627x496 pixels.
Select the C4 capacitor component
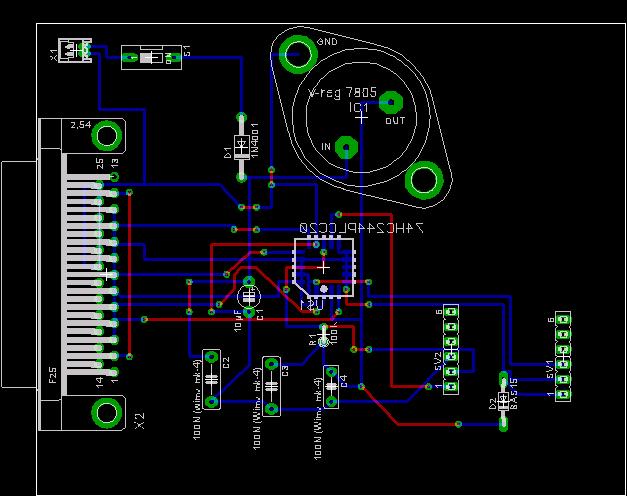tap(331, 387)
